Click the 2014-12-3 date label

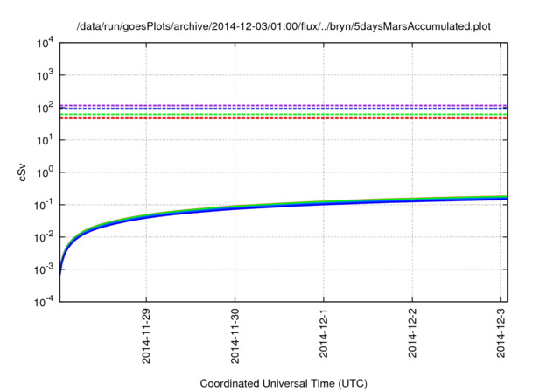(x=500, y=333)
